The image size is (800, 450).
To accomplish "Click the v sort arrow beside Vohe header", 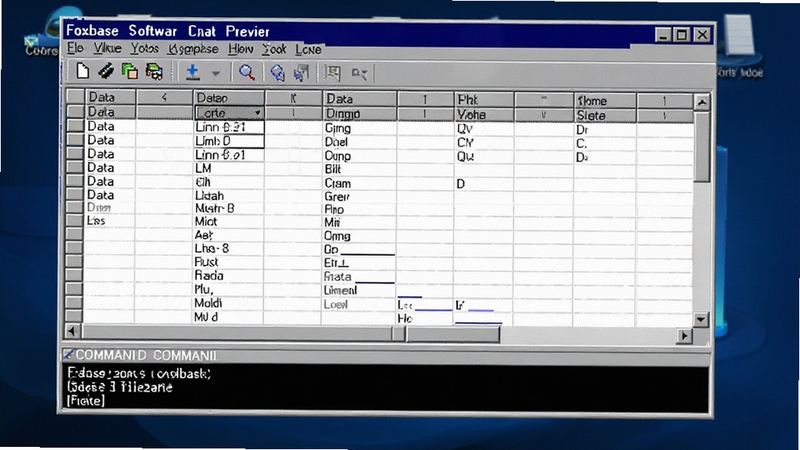I will (x=543, y=115).
